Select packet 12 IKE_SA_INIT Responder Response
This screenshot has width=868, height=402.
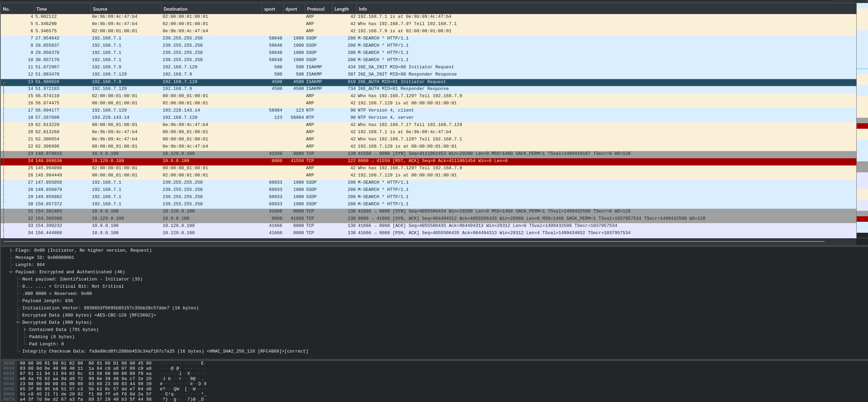(x=428, y=74)
